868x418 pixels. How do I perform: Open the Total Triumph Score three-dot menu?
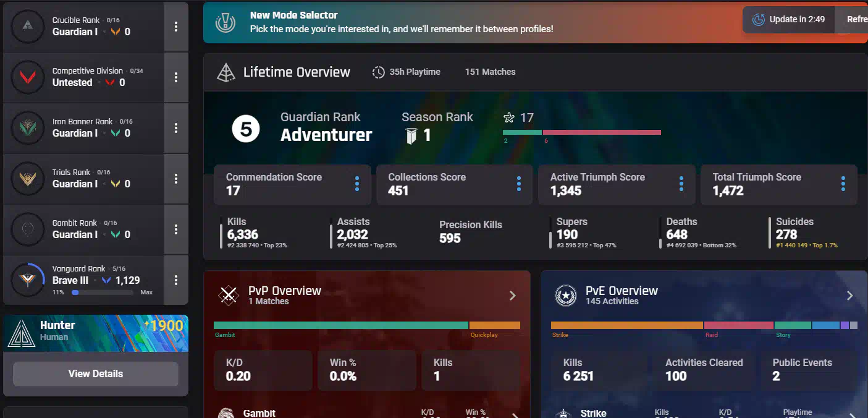pyautogui.click(x=843, y=184)
